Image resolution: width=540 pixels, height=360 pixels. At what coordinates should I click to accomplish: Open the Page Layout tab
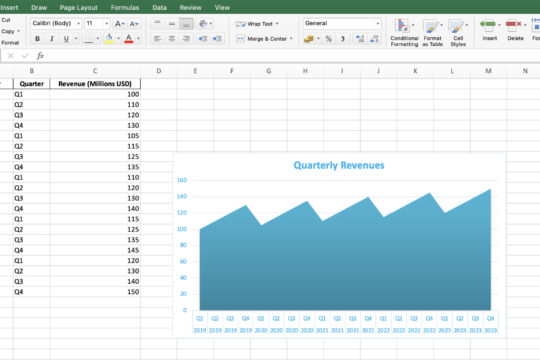79,8
